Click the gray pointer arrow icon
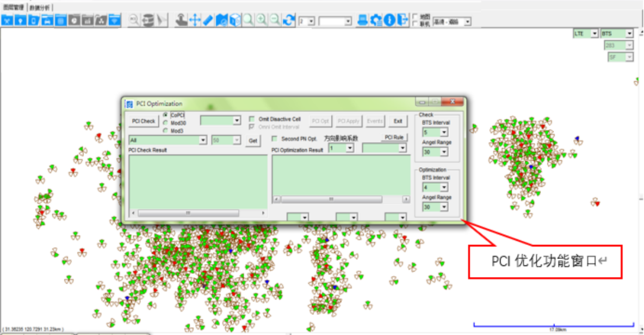 click(x=162, y=20)
